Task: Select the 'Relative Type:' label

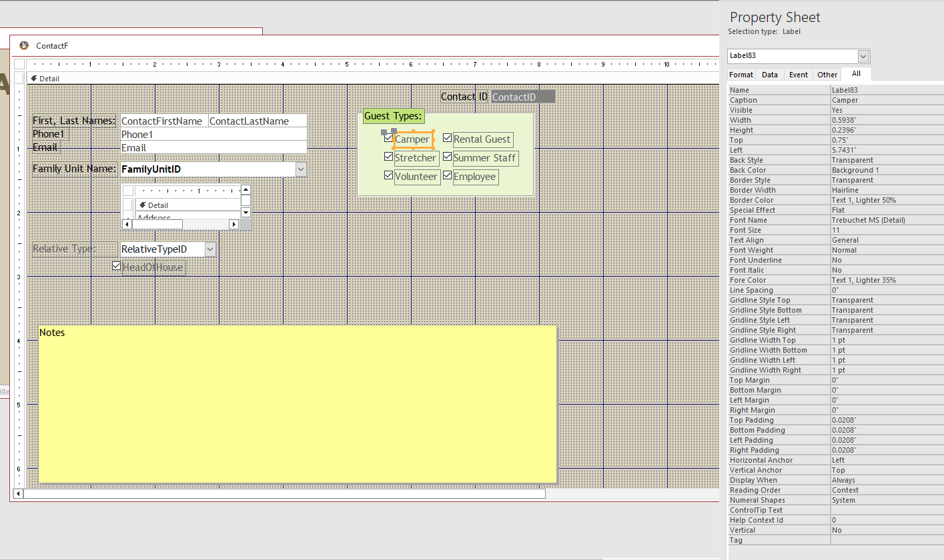Action: coord(74,249)
